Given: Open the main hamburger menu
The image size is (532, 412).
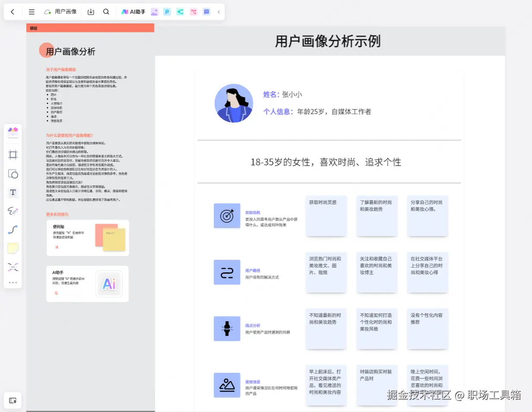Looking at the screenshot, I should point(32,12).
